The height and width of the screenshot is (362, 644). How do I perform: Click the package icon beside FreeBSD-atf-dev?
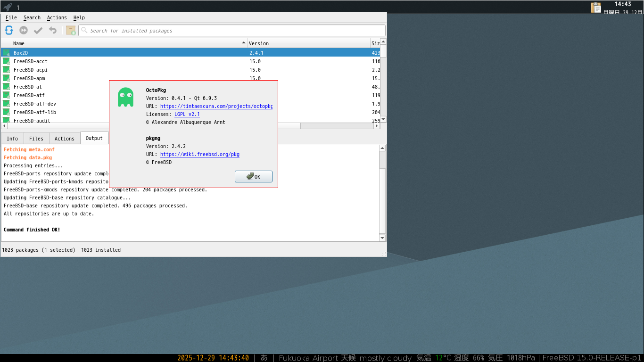(x=6, y=104)
